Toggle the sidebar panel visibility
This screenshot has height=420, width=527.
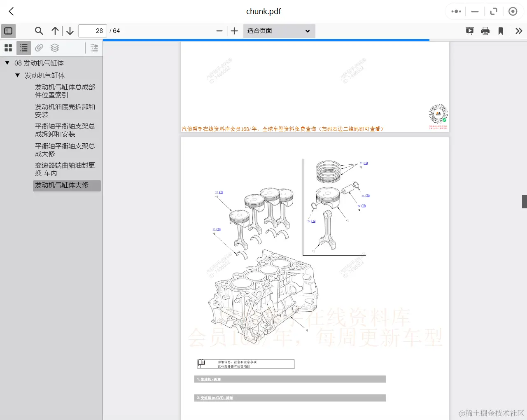(8, 31)
